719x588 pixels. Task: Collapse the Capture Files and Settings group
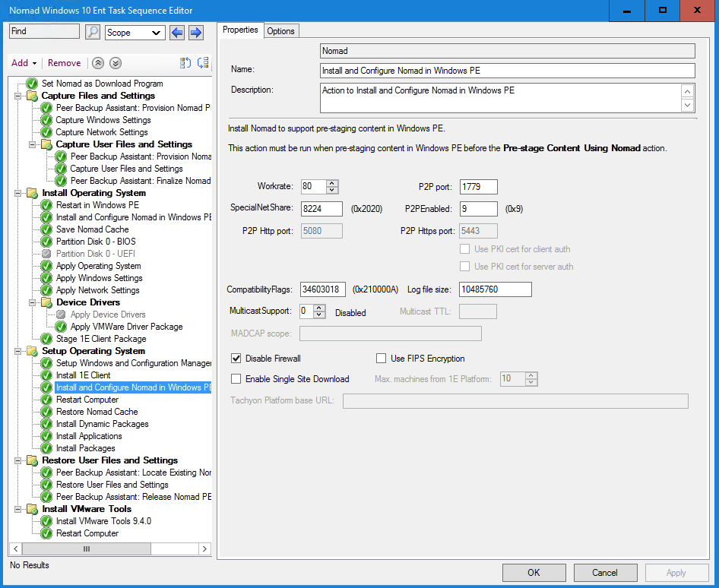(18, 96)
